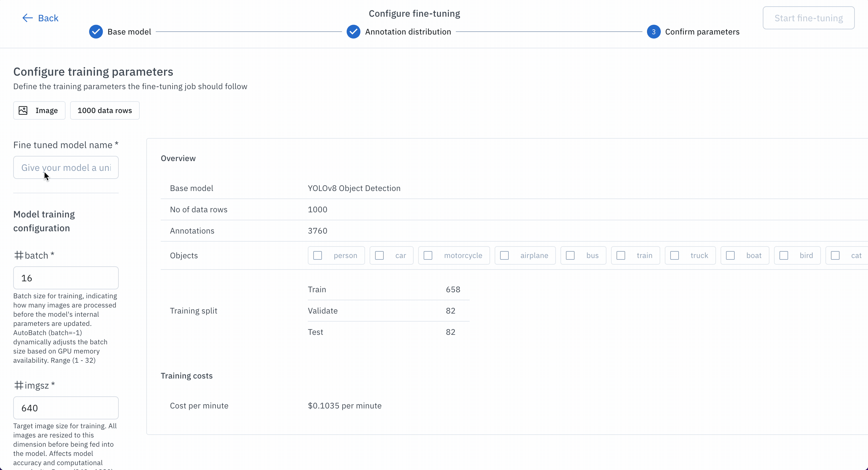Screen dimensions: 868x470
Task: Check the motorcycle object checkbox
Action: tap(428, 256)
